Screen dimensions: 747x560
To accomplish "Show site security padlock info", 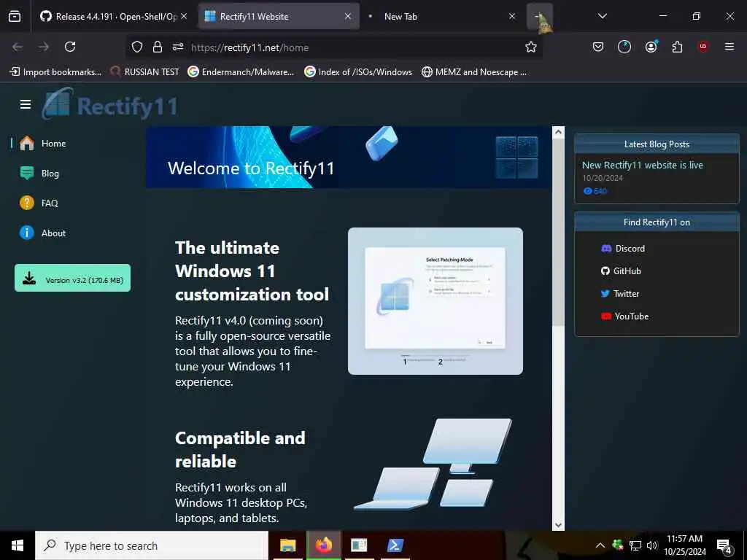I will (158, 47).
